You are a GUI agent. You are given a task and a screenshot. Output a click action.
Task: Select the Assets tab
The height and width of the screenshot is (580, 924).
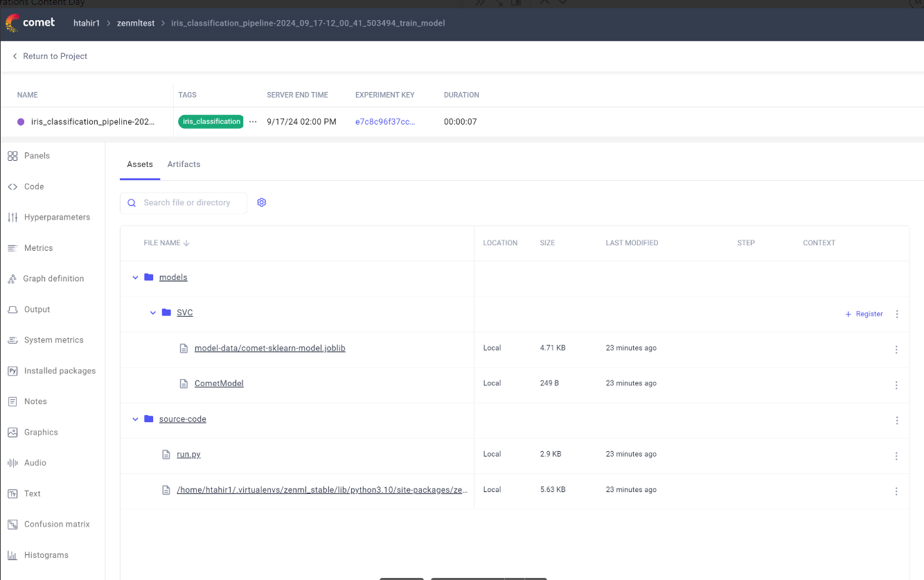pos(140,164)
